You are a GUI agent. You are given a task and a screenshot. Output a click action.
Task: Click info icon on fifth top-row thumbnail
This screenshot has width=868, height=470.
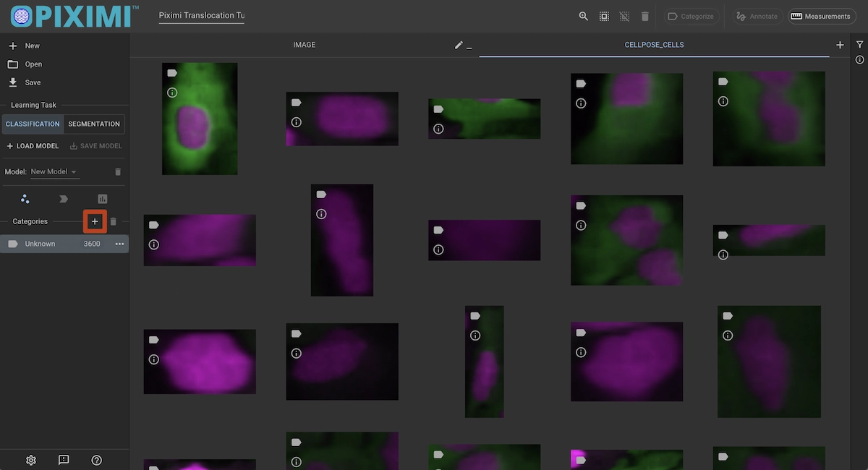tap(723, 101)
